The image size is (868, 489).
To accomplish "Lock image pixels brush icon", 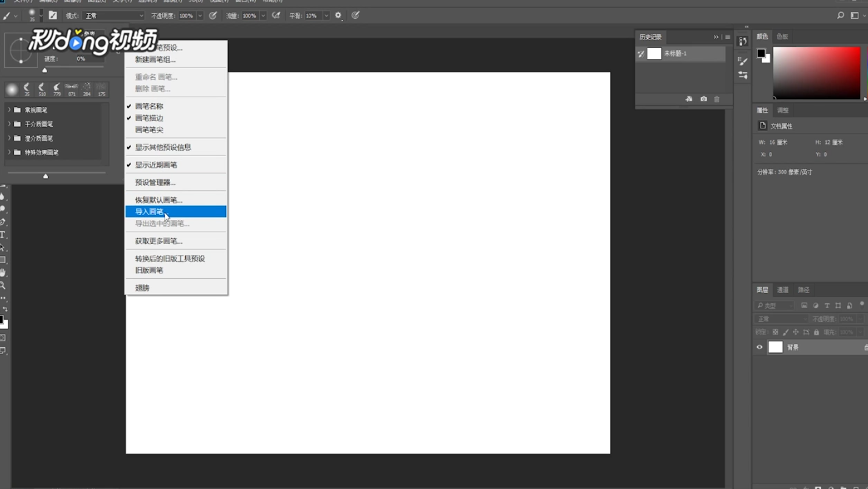I will pos(785,332).
